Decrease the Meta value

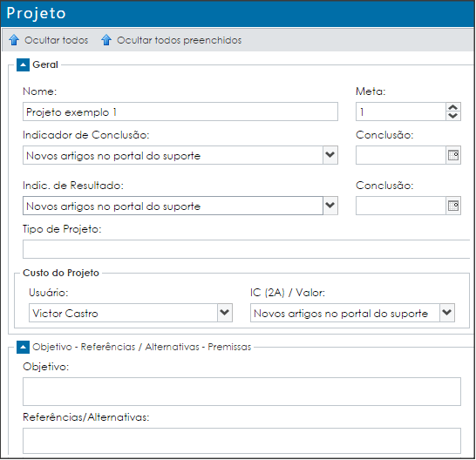tap(453, 116)
